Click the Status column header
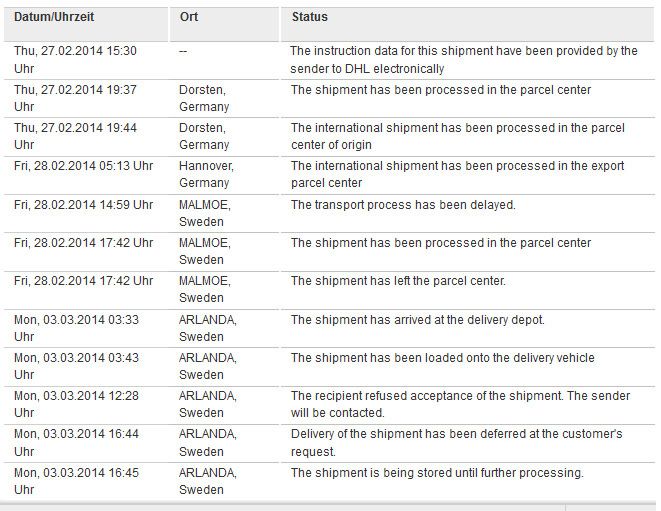 coord(309,17)
